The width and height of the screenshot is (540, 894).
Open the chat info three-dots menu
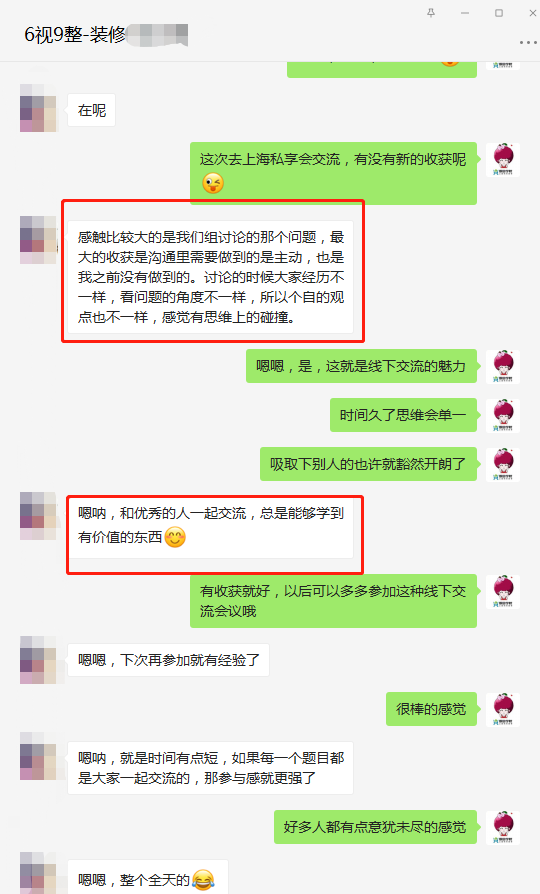point(528,43)
